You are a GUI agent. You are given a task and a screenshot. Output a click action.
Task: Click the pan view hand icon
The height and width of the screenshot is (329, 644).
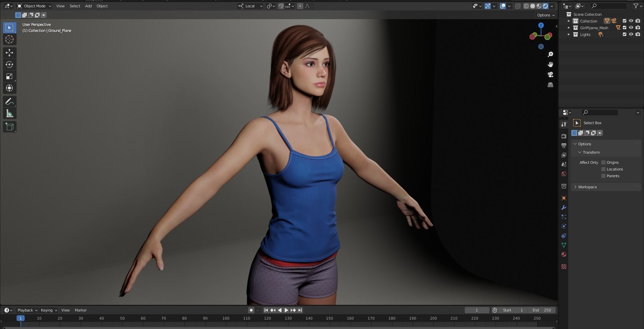pos(550,64)
